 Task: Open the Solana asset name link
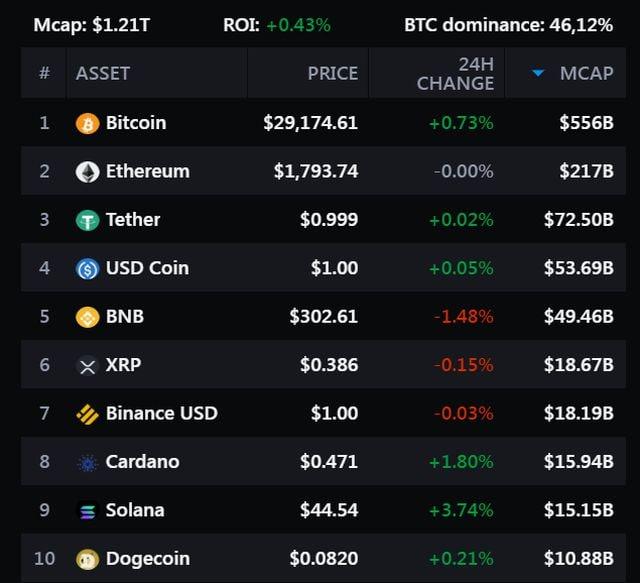[135, 510]
